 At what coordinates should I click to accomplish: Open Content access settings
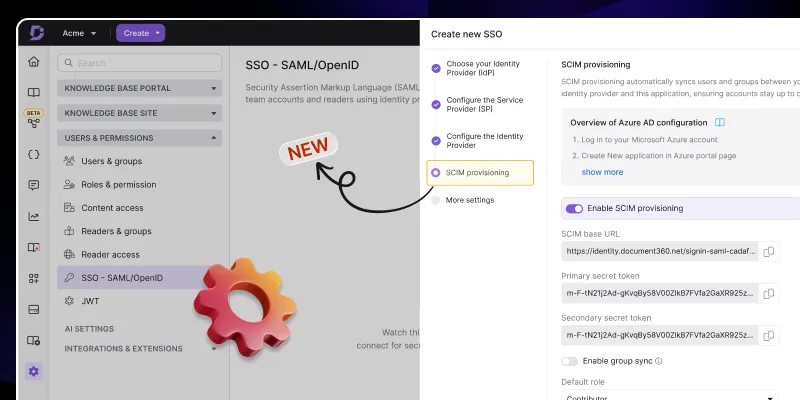coord(112,208)
